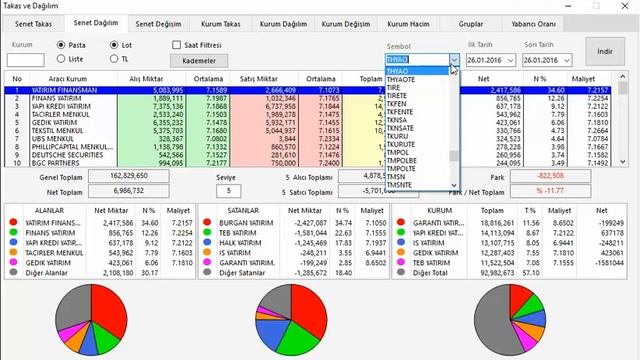Viewport: 640px width, 360px height.
Task: Click the Kademeler button
Action: (x=199, y=61)
